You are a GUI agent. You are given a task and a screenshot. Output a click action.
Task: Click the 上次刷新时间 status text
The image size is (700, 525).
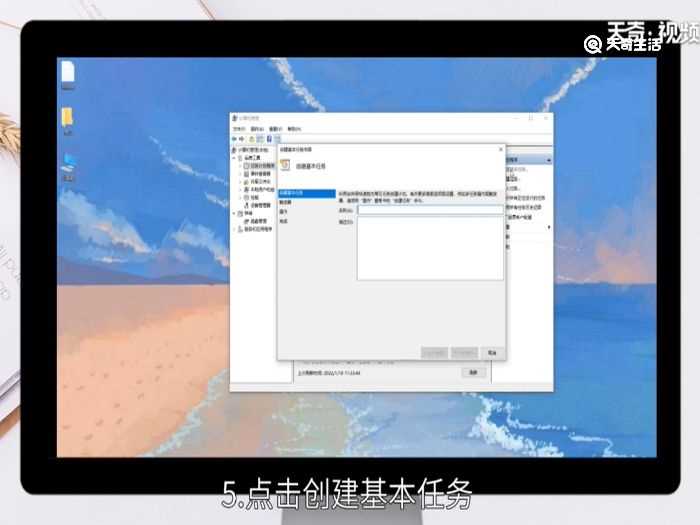[329, 373]
